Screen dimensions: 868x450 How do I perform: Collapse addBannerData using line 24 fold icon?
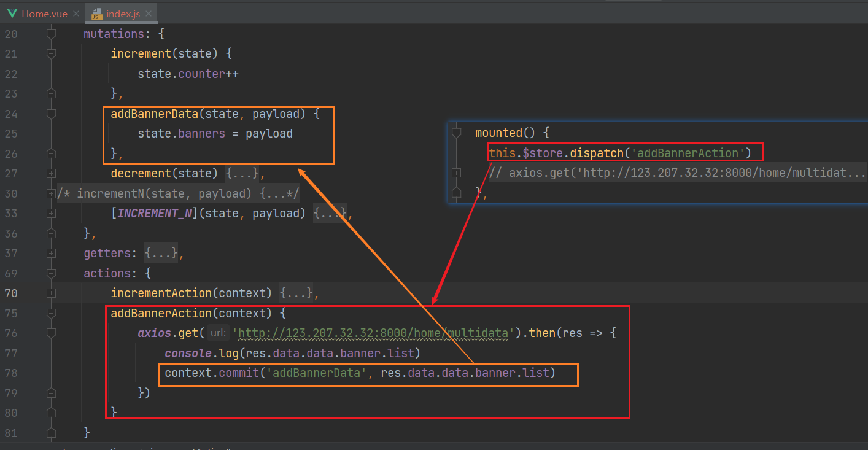[x=51, y=114]
